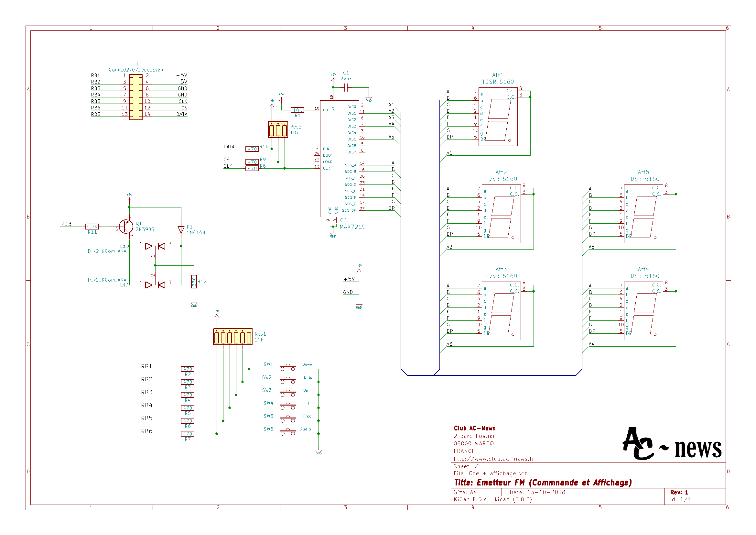Click the Aff2 seven-segment display symbol
The width and height of the screenshot is (756, 535).
pos(501,214)
